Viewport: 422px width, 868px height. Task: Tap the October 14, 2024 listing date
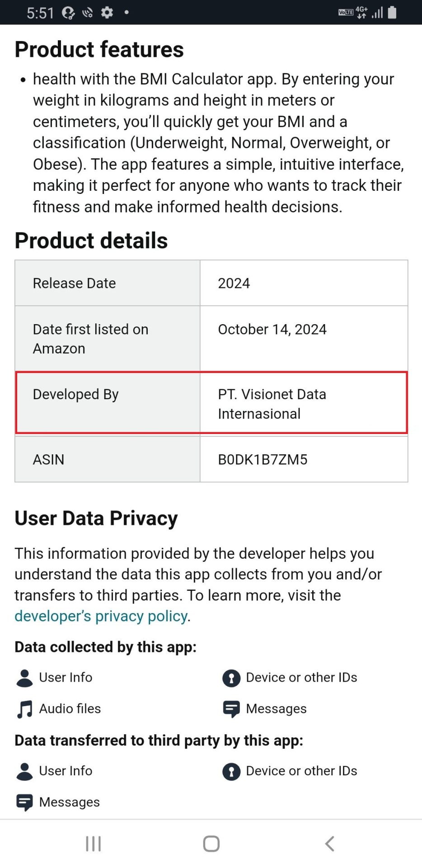[272, 330]
